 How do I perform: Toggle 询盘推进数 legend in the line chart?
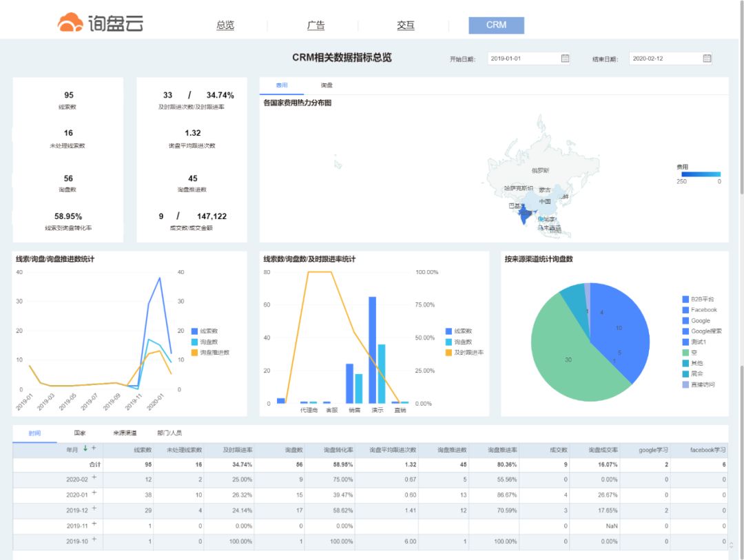click(210, 353)
